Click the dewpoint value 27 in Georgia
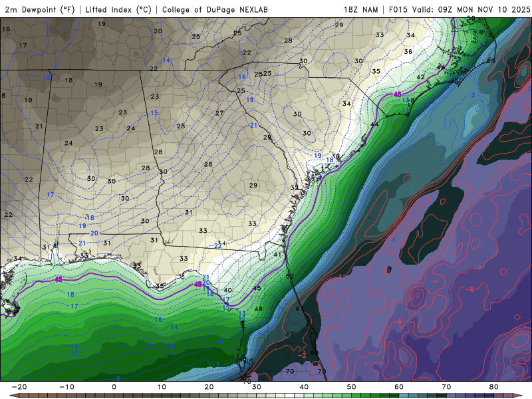Image resolution: width=532 pixels, height=399 pixels. (219, 113)
